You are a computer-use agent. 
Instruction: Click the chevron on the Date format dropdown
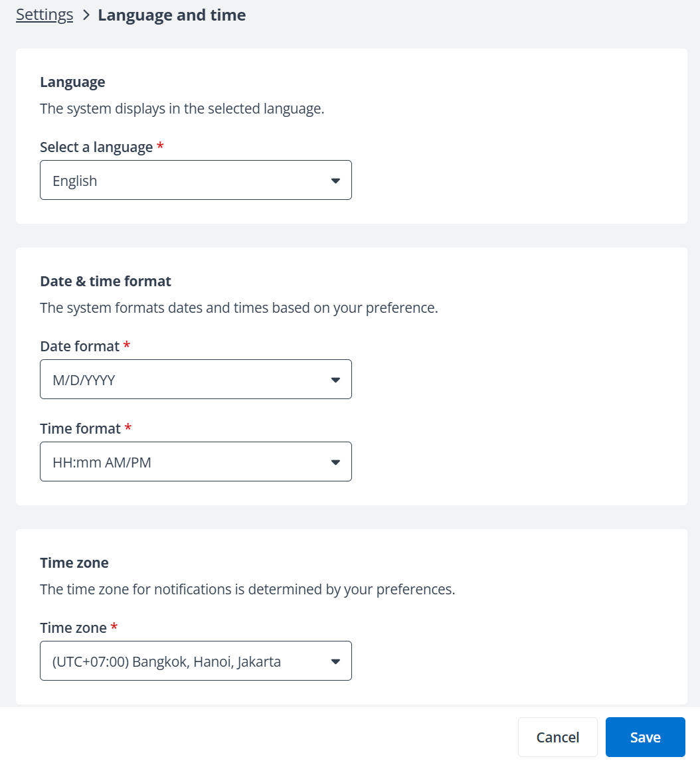(x=335, y=379)
